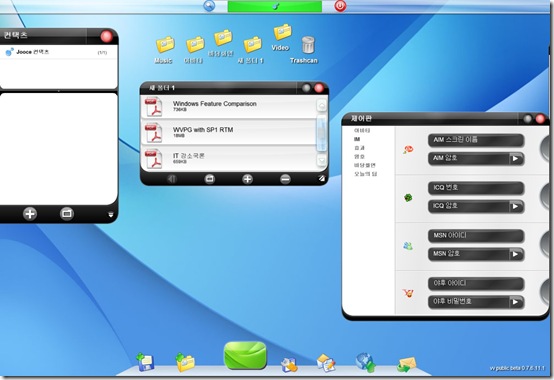Screen dimensions: 554x380
Task: Click the view-mode button in contacts window toolbar
Action: click(67, 214)
